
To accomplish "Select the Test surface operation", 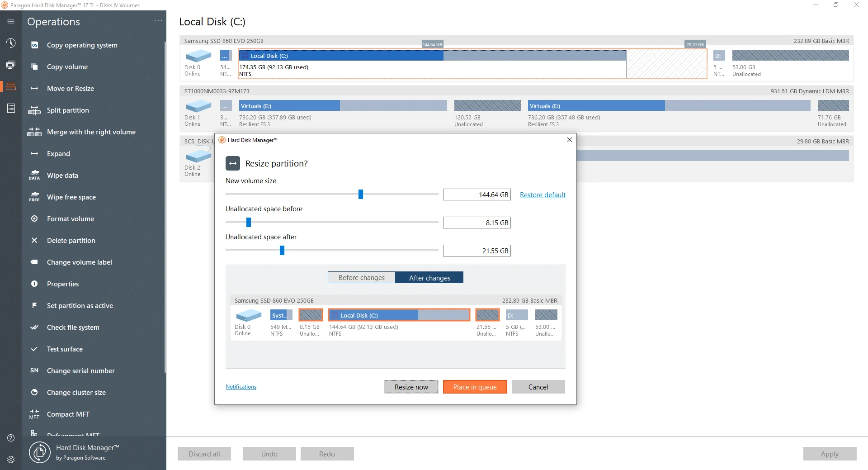I will click(x=65, y=349).
